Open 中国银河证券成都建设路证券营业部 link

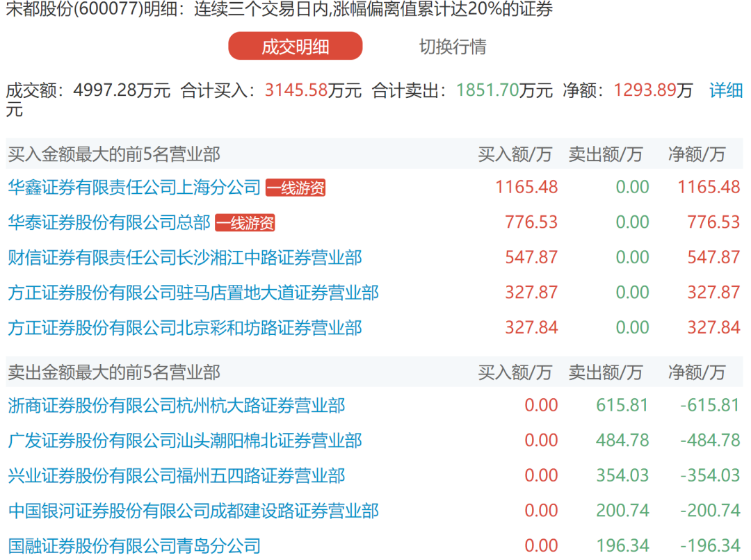click(x=193, y=511)
